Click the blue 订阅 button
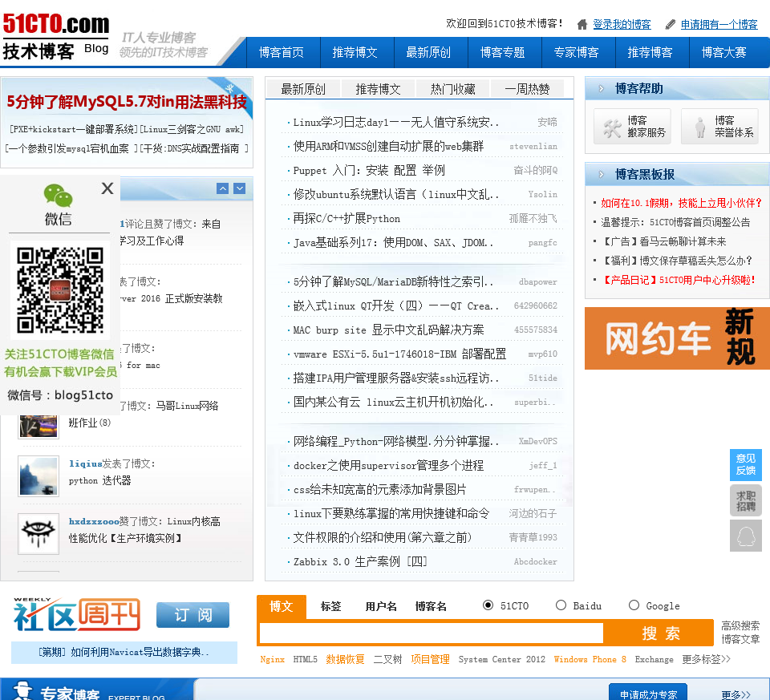 click(193, 615)
